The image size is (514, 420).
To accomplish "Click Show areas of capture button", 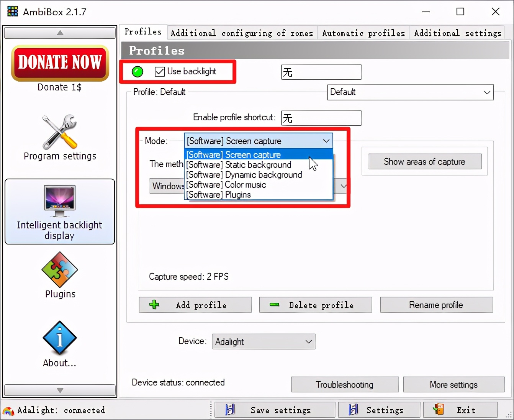I will (425, 161).
